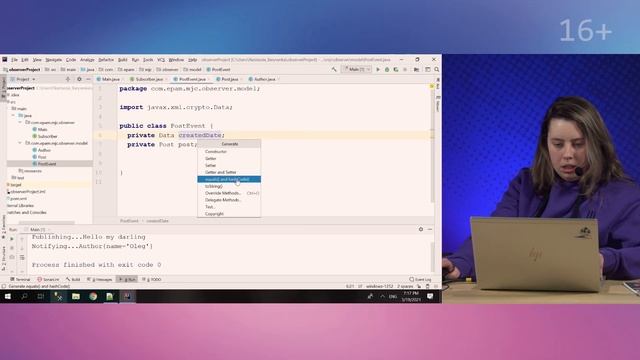
Task: Click the Project panel settings gear icon
Action: click(x=79, y=79)
